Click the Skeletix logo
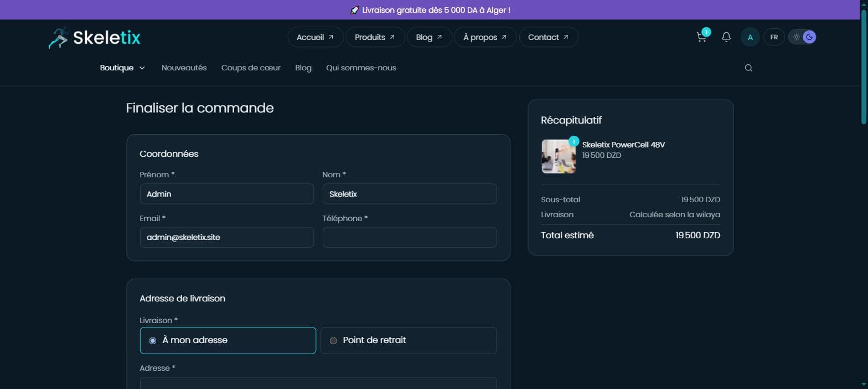The image size is (868, 389). pyautogui.click(x=94, y=37)
